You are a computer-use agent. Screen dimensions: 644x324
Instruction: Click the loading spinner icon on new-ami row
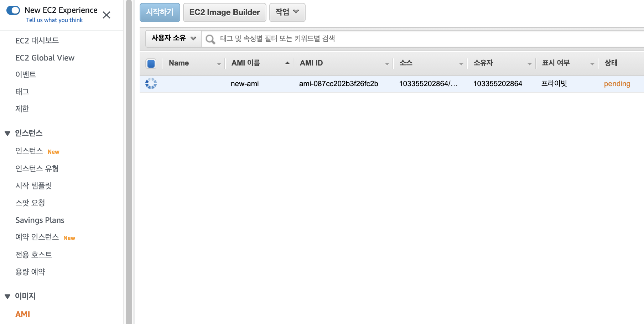pyautogui.click(x=151, y=83)
